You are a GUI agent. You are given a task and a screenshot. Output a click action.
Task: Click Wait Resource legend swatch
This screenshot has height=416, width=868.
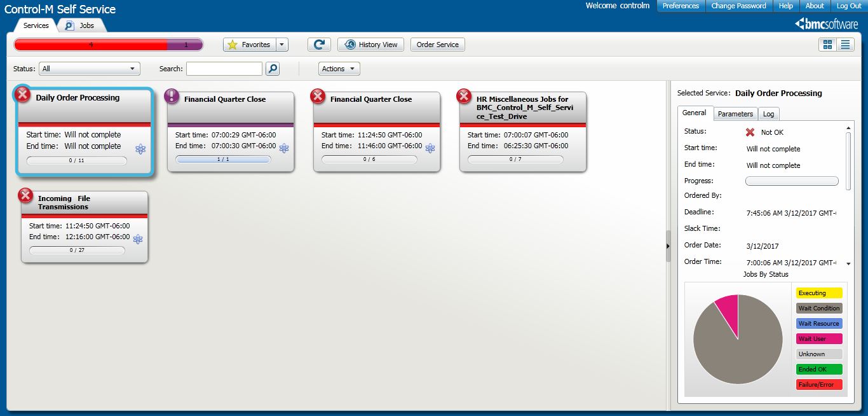point(819,324)
